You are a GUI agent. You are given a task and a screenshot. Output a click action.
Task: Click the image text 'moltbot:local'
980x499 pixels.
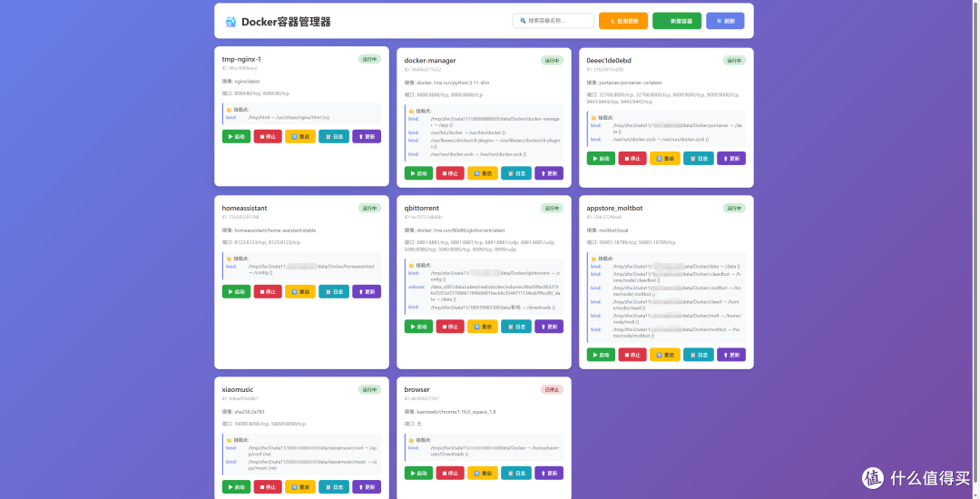pos(613,230)
